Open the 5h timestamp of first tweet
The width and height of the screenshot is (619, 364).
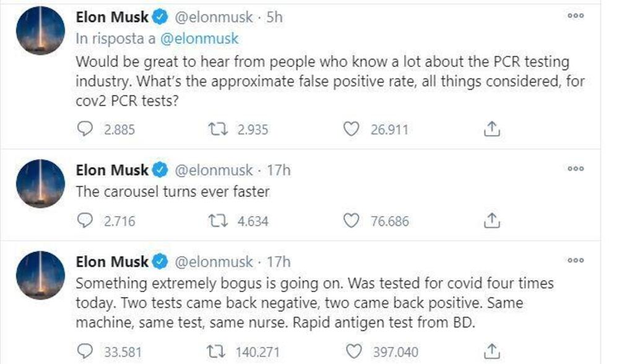tap(274, 17)
